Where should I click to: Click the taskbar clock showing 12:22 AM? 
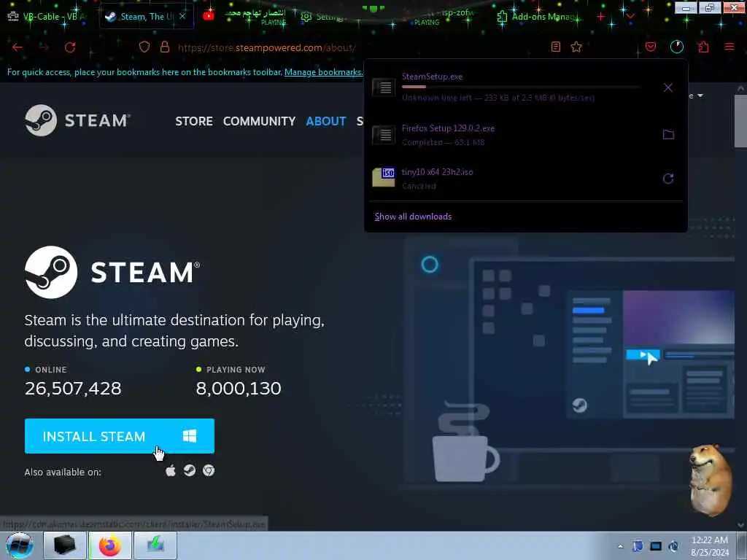[709, 546]
